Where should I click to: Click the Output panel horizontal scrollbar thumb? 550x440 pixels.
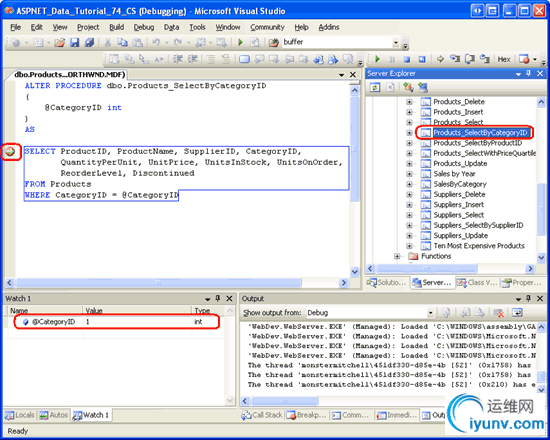[x=285, y=401]
